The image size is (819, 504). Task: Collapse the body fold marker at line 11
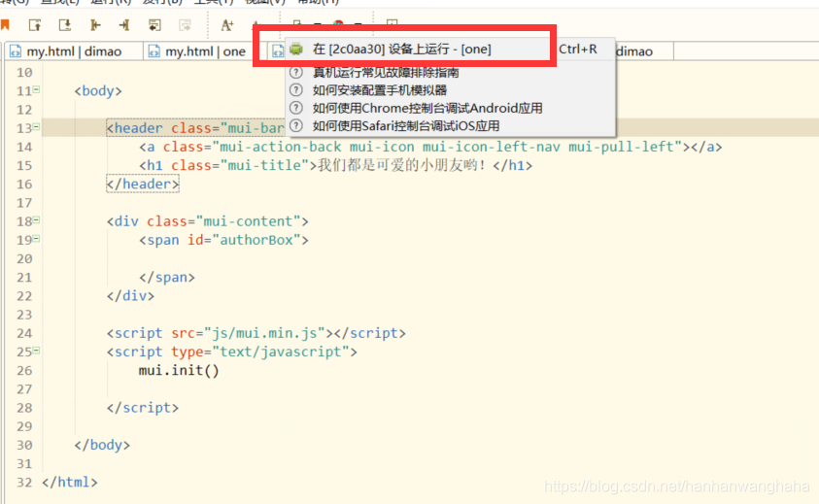click(36, 90)
